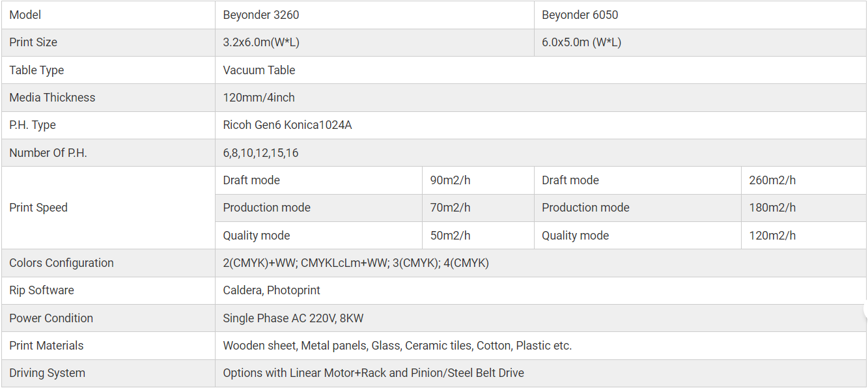Select the 3.2x6.0m(W*L) print size cell
This screenshot has width=868, height=388.
click(261, 42)
